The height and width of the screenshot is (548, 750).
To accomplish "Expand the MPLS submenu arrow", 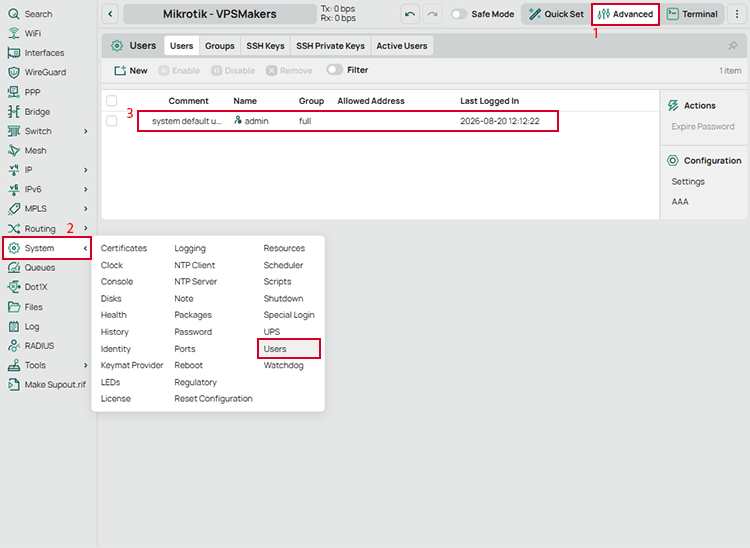I will click(86, 209).
